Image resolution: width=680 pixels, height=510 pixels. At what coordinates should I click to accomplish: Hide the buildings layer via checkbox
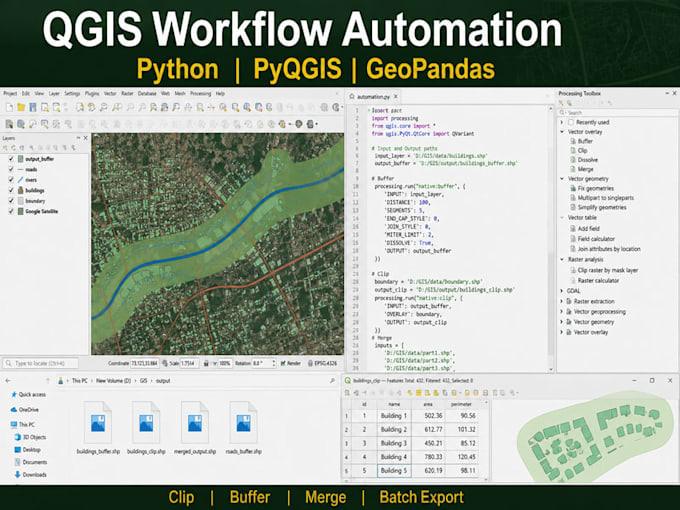[x=11, y=190]
